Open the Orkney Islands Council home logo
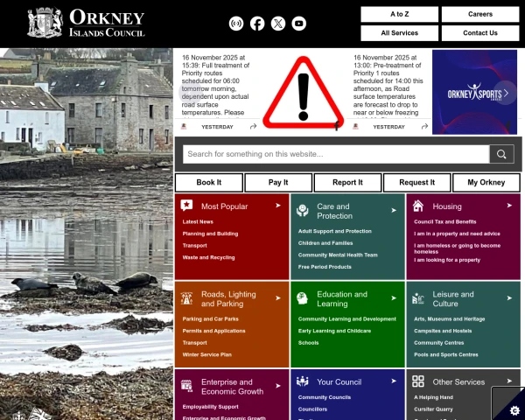525x420 pixels. (86, 23)
